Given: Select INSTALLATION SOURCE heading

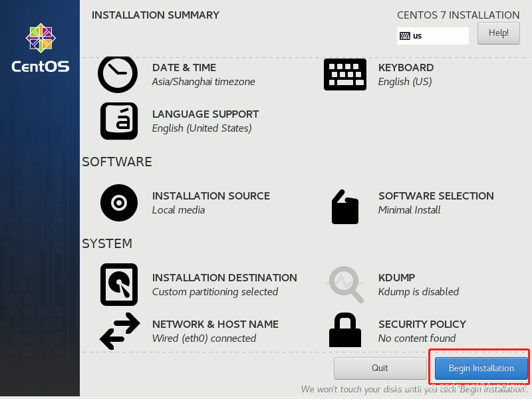Looking at the screenshot, I should pos(211,196).
